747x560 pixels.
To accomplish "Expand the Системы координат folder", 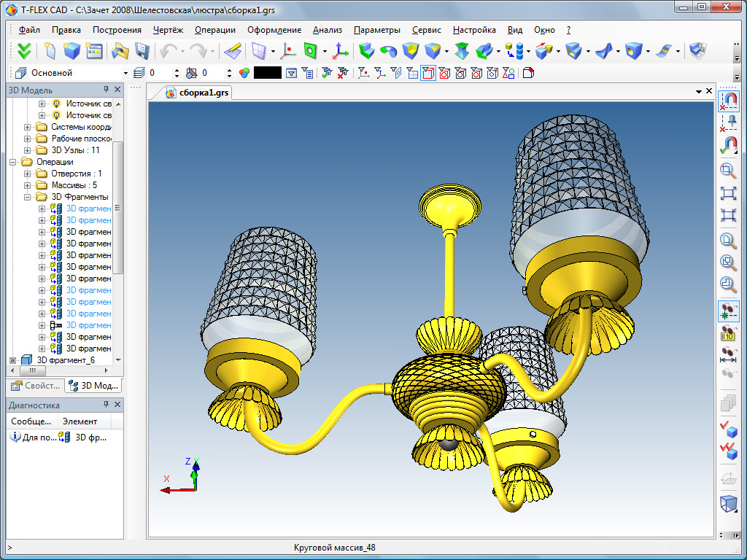I will point(27,127).
